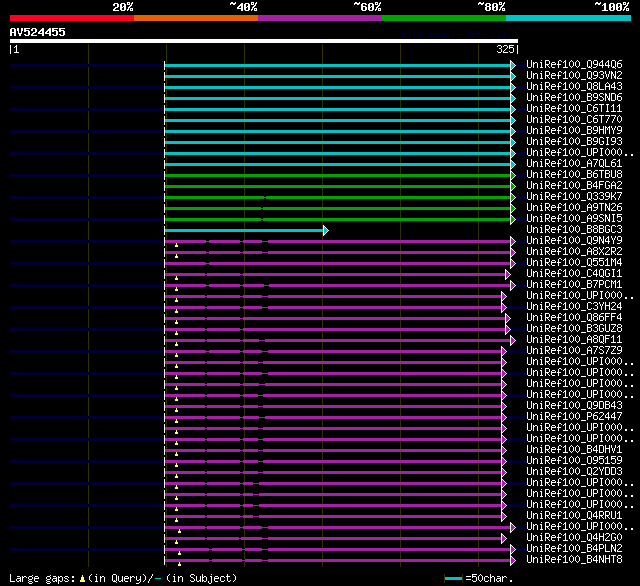The height and width of the screenshot is (586, 640).
Task: Click the yellow gap marker on Q86FF4 row
Action: 176,322
